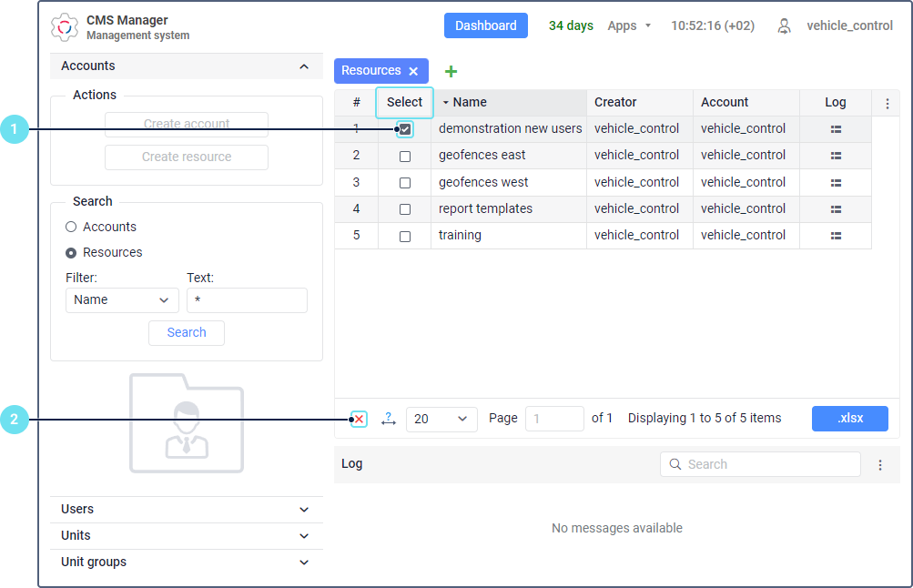913x588 pixels.
Task: Open the Filter Name dropdown
Action: [122, 300]
